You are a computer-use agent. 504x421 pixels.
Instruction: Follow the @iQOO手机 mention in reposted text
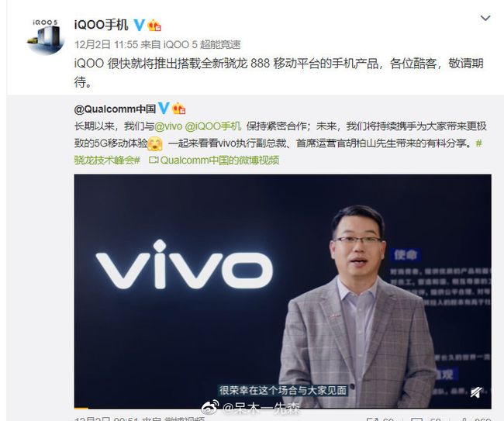pos(212,126)
